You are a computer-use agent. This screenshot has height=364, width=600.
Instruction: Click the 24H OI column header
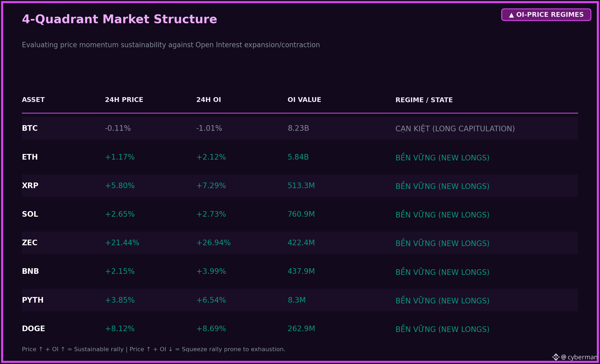[209, 100]
